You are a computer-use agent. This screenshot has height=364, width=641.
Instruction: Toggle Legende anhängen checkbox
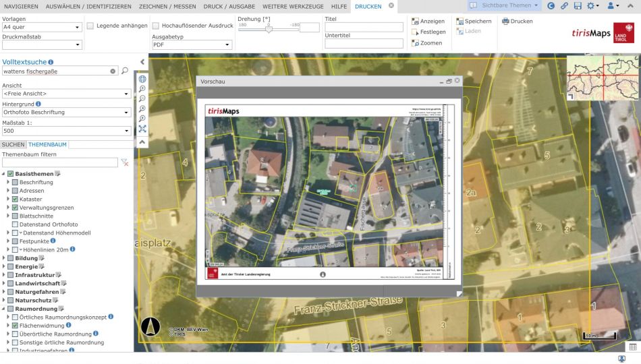pyautogui.click(x=90, y=26)
